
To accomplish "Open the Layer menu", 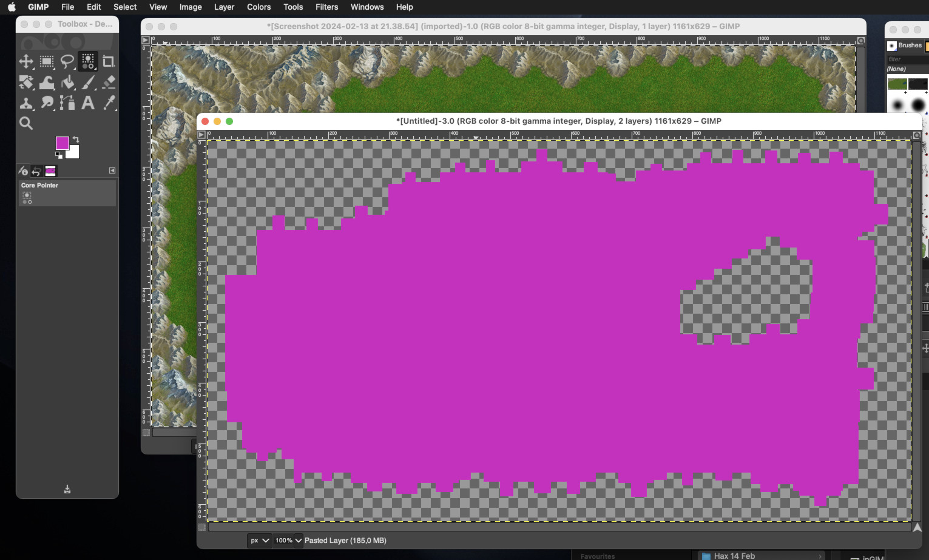I will (225, 7).
